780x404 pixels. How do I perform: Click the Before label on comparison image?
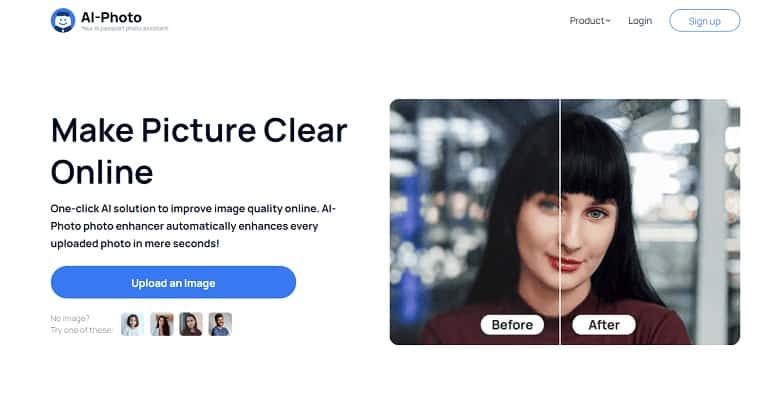[x=512, y=325]
